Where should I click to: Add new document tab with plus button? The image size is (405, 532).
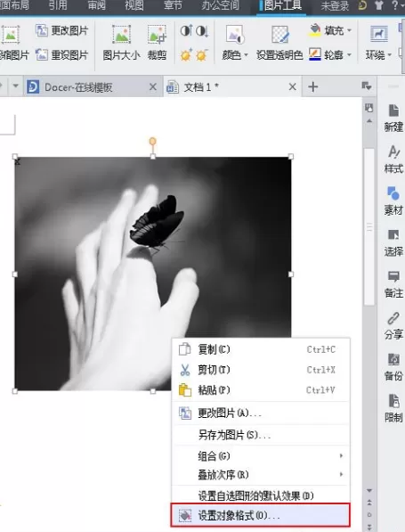pyautogui.click(x=312, y=86)
